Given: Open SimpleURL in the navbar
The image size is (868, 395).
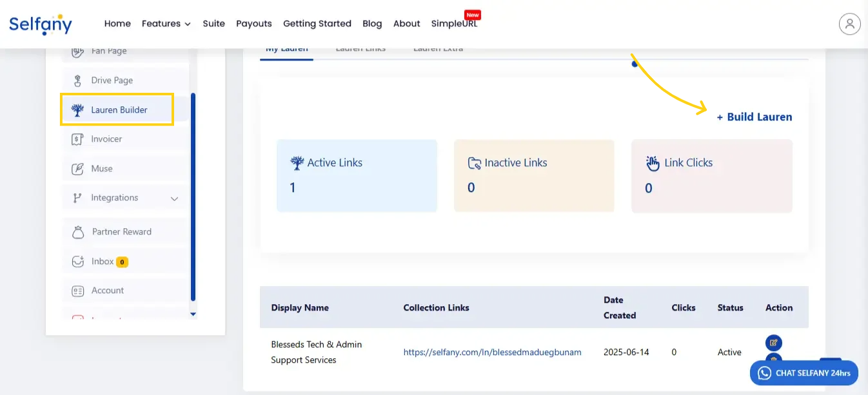Looking at the screenshot, I should pyautogui.click(x=455, y=24).
